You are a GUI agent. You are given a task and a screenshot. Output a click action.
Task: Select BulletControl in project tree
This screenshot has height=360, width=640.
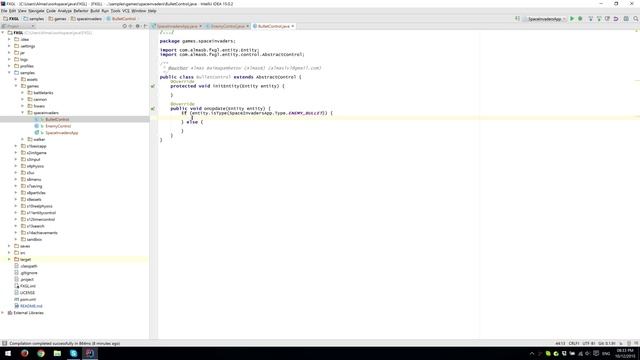click(x=57, y=119)
